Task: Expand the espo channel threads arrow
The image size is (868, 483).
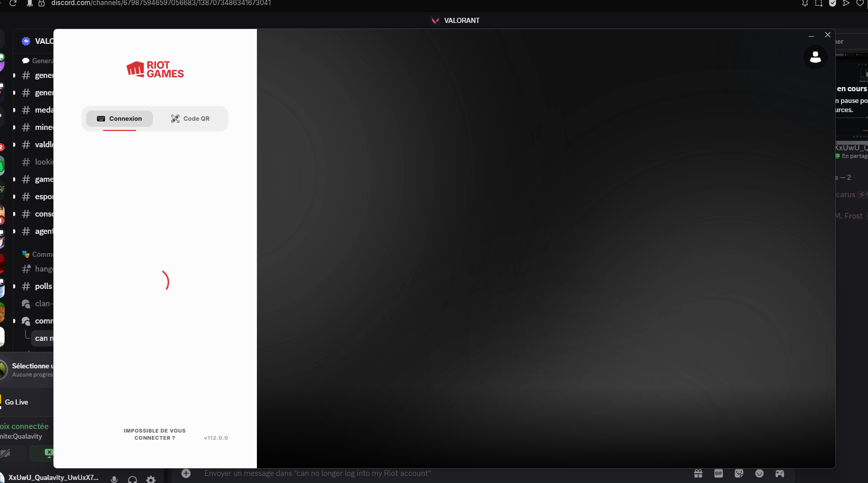Action: (x=14, y=197)
